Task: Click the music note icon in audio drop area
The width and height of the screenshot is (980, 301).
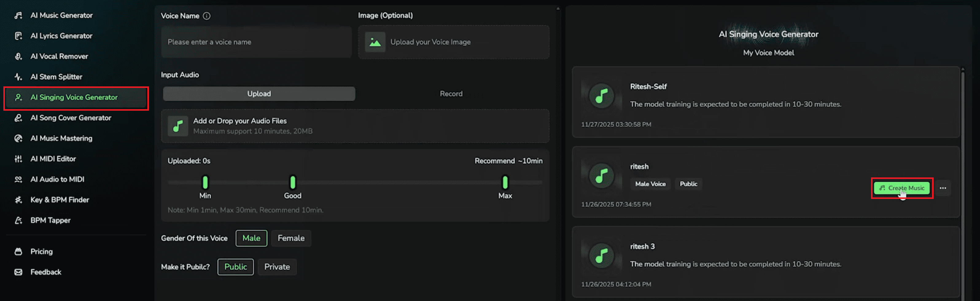Action: click(x=178, y=126)
